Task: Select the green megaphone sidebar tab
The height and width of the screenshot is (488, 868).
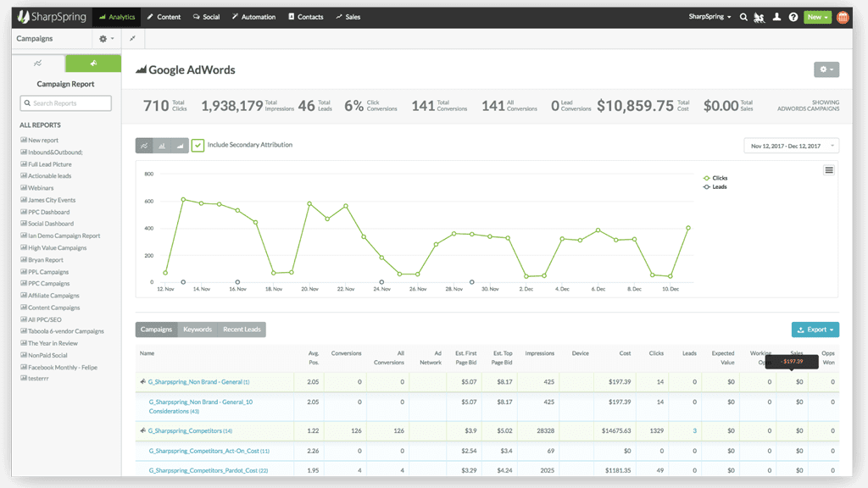Action: [x=93, y=63]
